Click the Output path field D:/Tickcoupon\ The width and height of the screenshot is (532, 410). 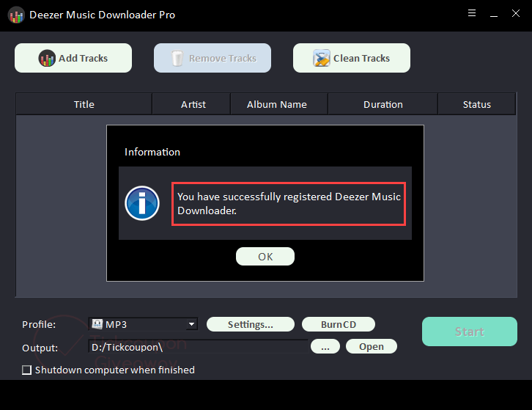click(198, 346)
